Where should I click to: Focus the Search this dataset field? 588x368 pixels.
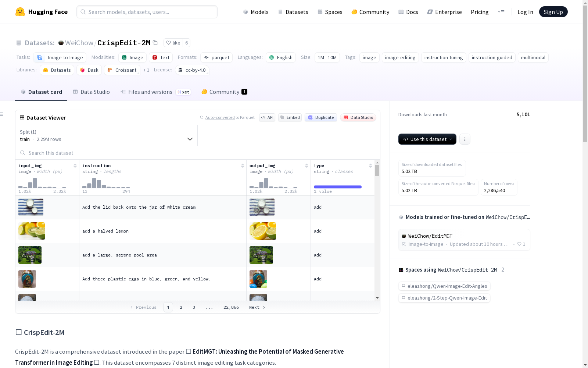198,153
